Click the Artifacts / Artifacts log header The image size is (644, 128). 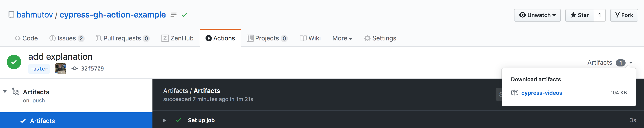click(x=192, y=91)
